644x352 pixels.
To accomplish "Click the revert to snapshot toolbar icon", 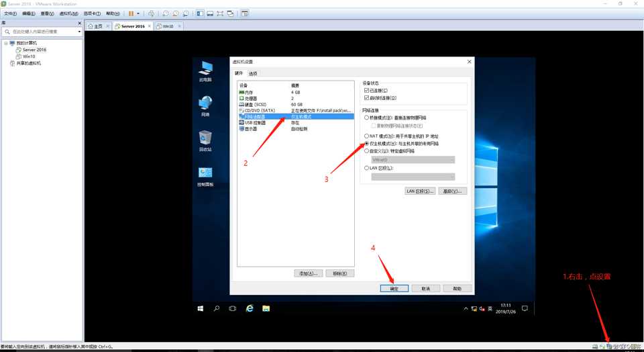I will (x=175, y=13).
